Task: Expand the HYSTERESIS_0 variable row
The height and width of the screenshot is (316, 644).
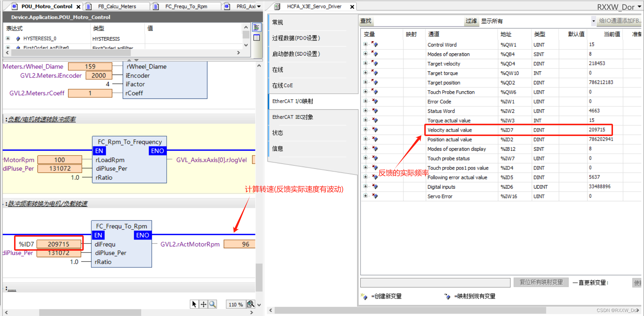Action: pos(8,38)
